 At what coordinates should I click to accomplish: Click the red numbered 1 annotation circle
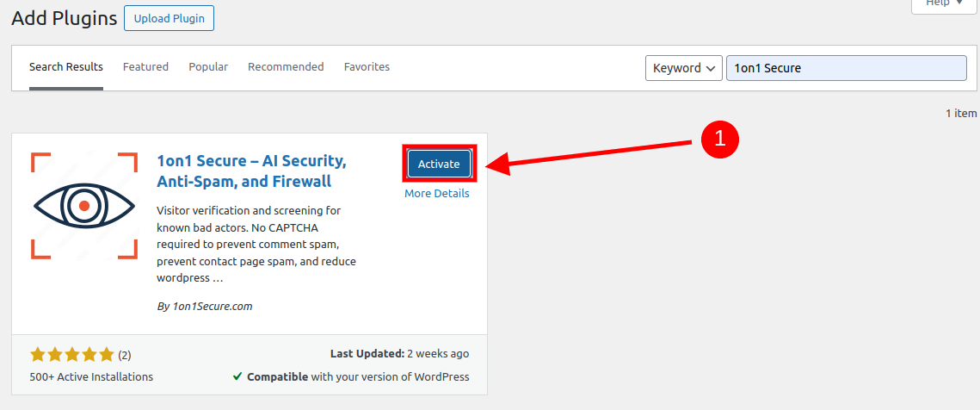coord(719,139)
